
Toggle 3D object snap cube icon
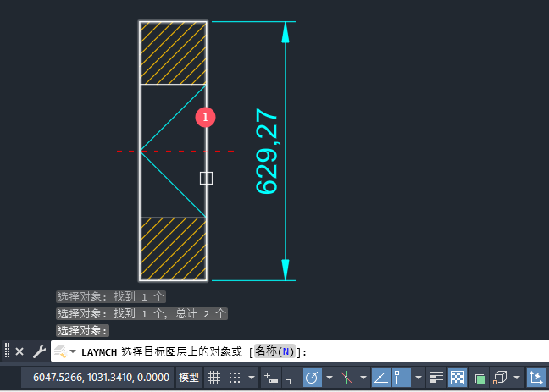click(x=500, y=378)
